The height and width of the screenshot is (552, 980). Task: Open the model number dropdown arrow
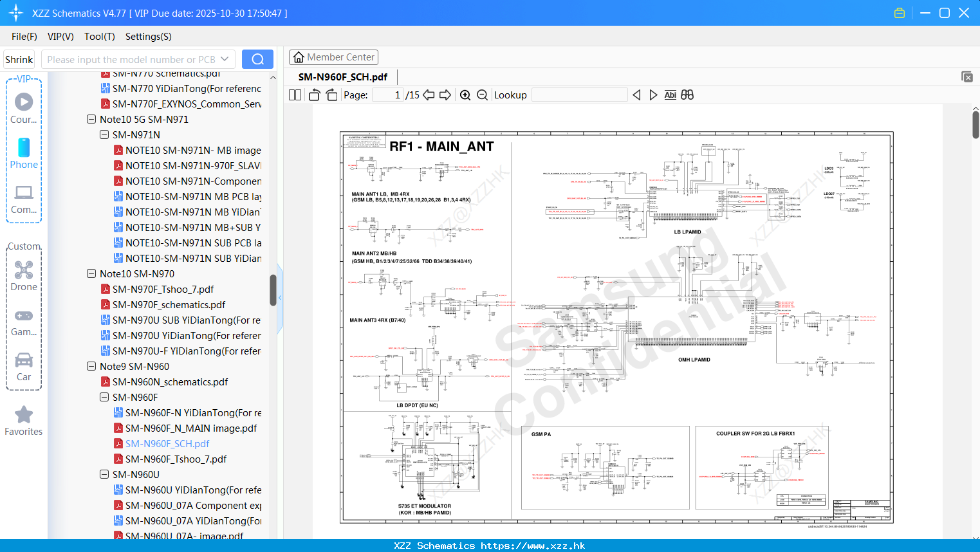[x=225, y=59]
